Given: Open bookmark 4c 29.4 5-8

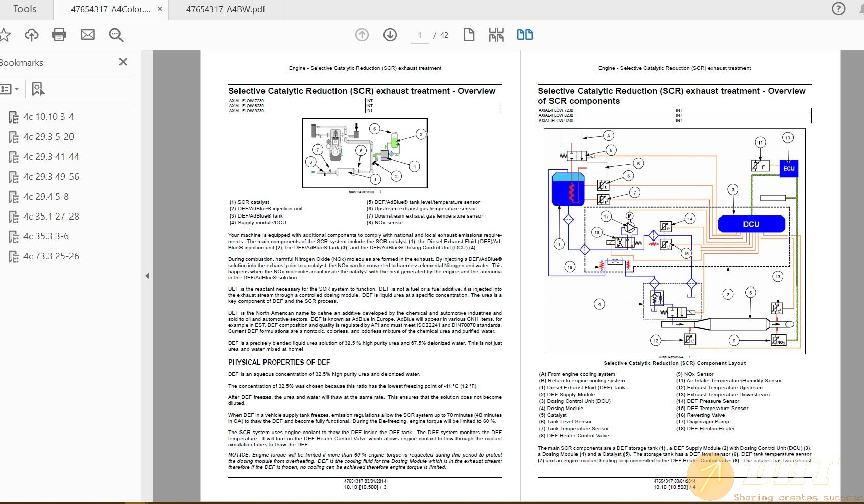Looking at the screenshot, I should click(46, 197).
